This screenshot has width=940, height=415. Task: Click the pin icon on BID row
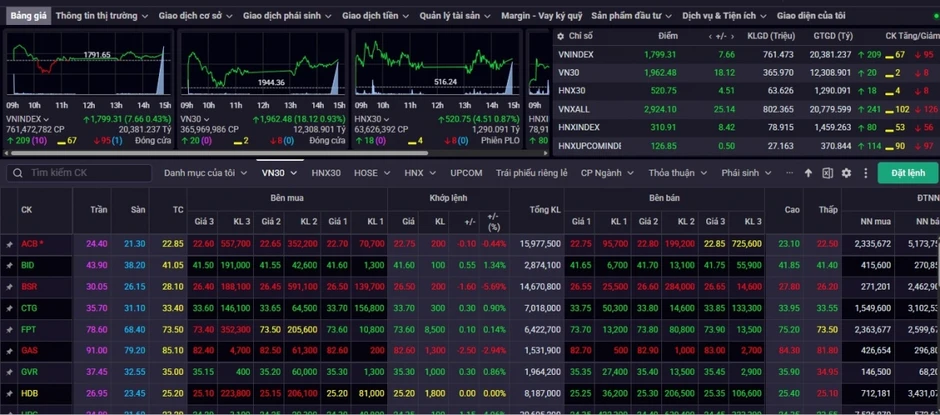point(9,266)
